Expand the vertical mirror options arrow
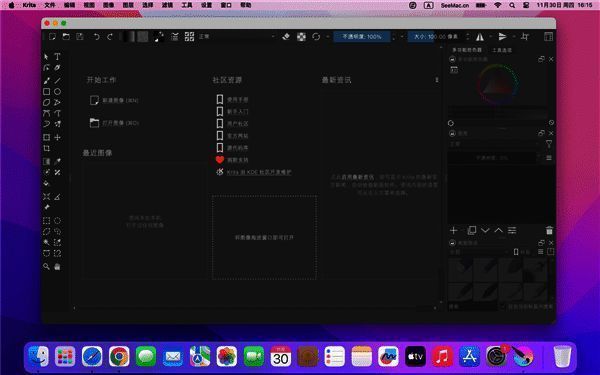This screenshot has width=600, height=375. pos(513,37)
